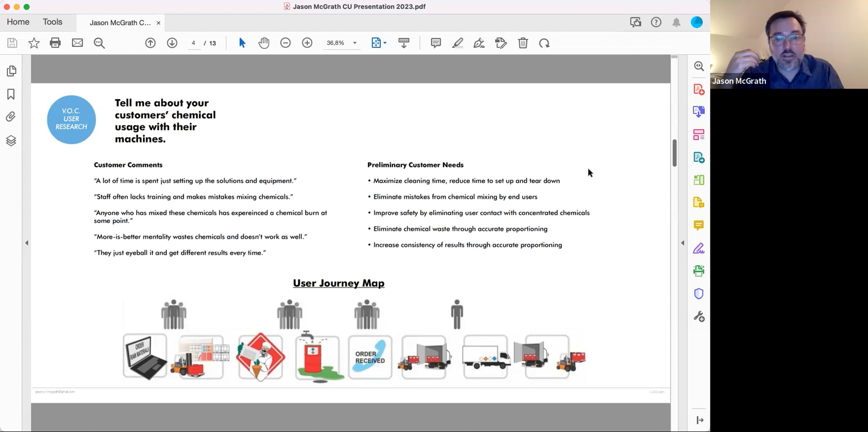Add a sticky note comment

tap(436, 43)
